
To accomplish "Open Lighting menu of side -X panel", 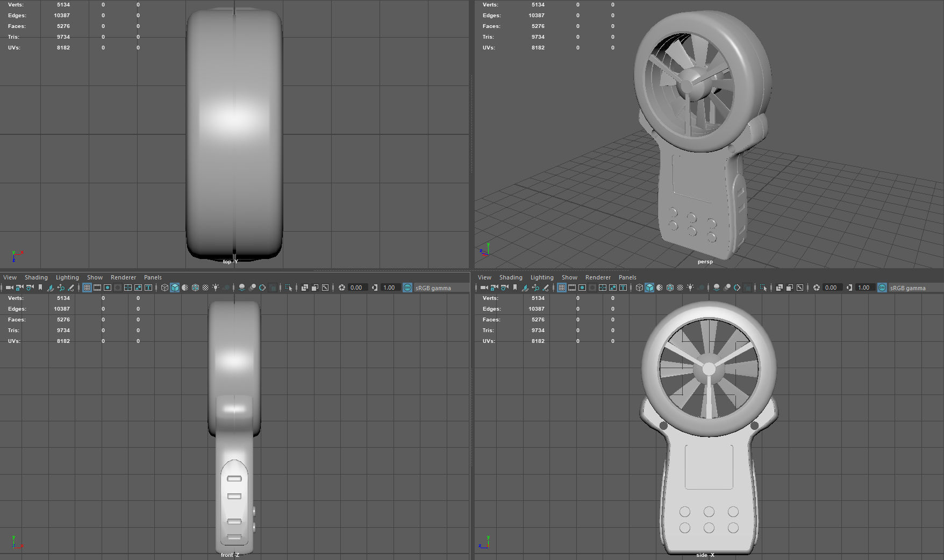I will tap(542, 277).
